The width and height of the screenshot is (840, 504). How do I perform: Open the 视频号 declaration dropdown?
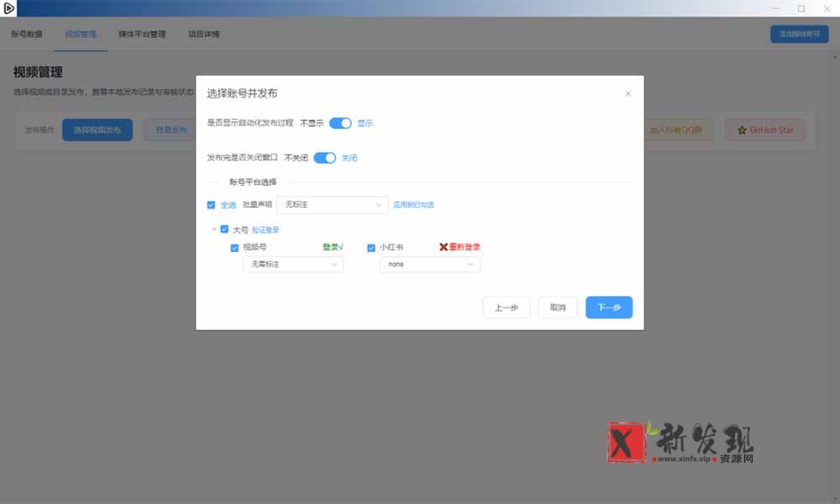(x=293, y=265)
